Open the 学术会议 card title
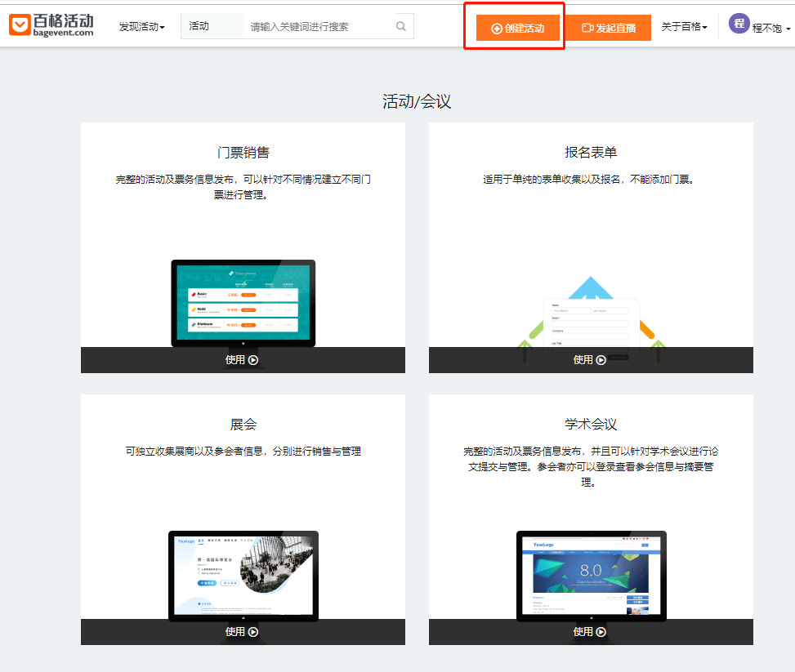The height and width of the screenshot is (672, 795). 590,425
